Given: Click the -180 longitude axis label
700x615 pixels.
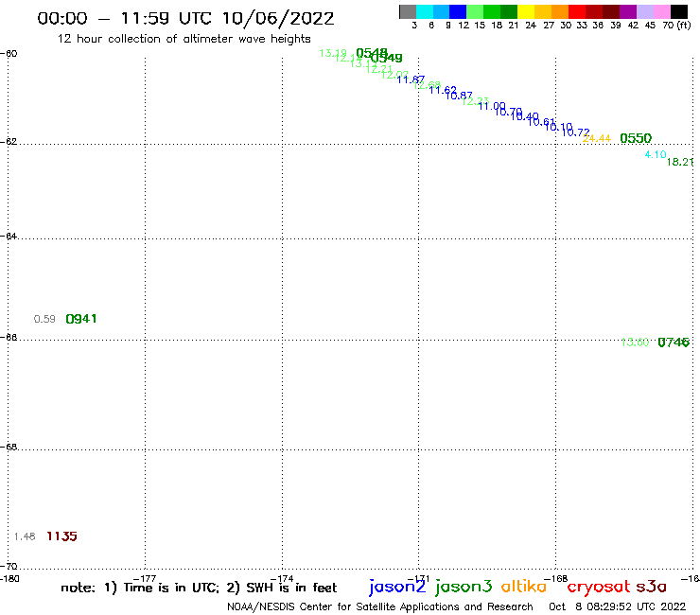Looking at the screenshot, I should click(9, 579).
